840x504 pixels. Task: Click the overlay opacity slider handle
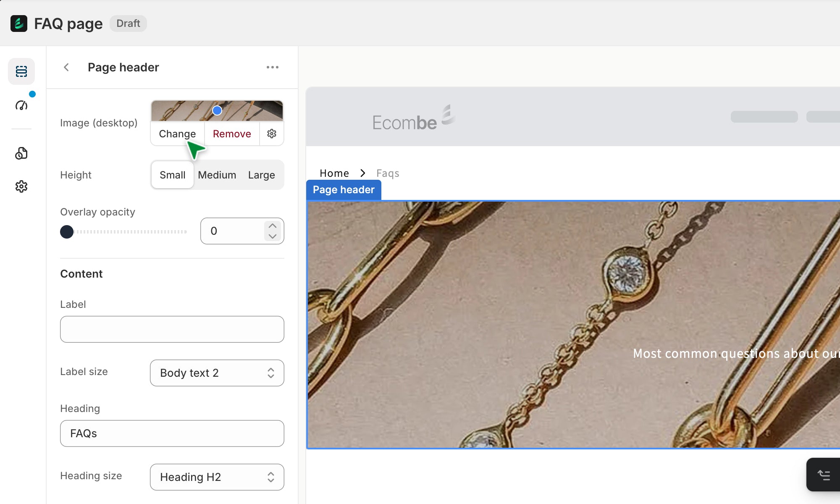pos(67,231)
